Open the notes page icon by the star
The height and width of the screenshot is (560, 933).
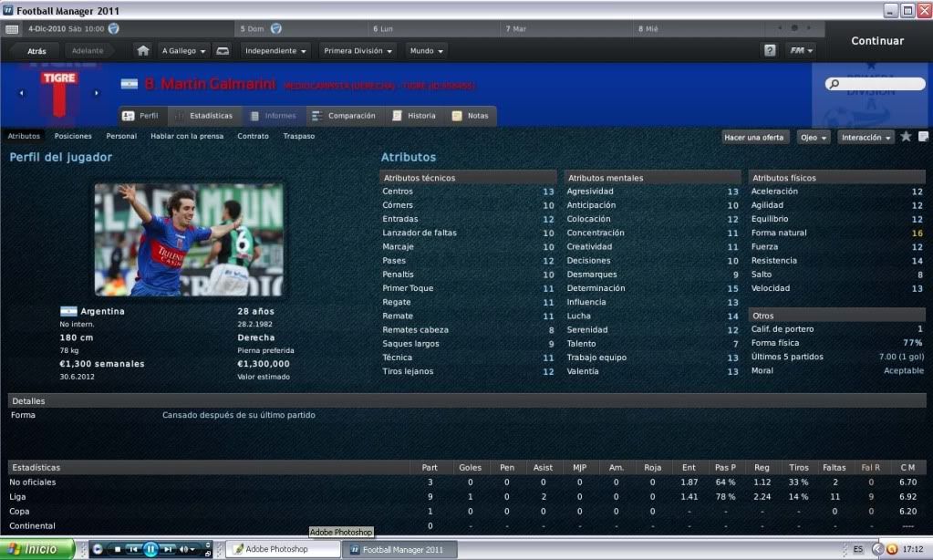click(x=924, y=137)
